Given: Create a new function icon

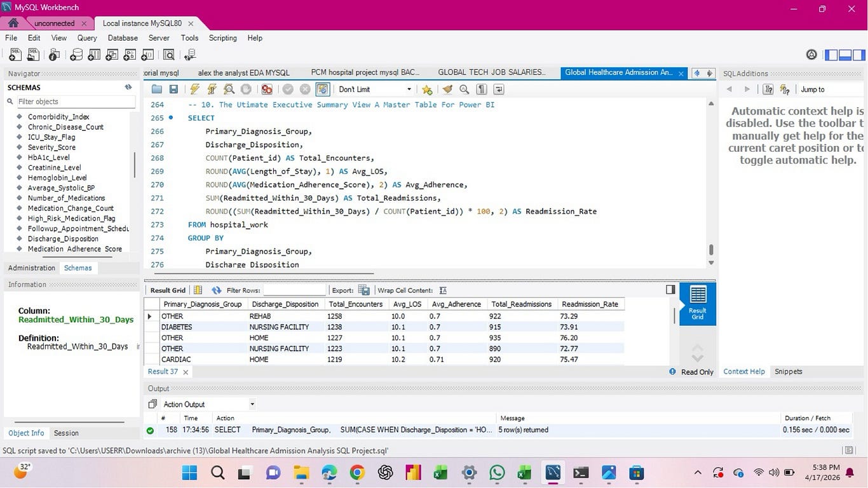Looking at the screenshot, I should pyautogui.click(x=149, y=55).
